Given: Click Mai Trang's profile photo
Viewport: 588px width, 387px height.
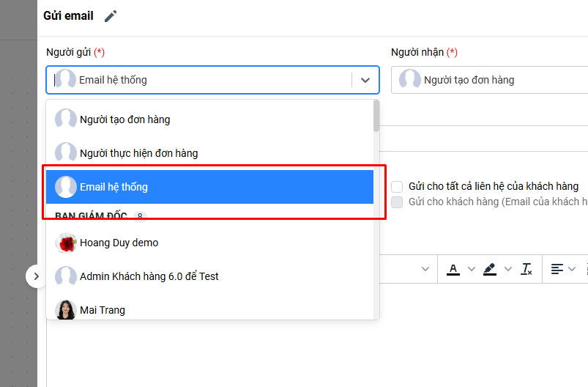Looking at the screenshot, I should (x=66, y=310).
